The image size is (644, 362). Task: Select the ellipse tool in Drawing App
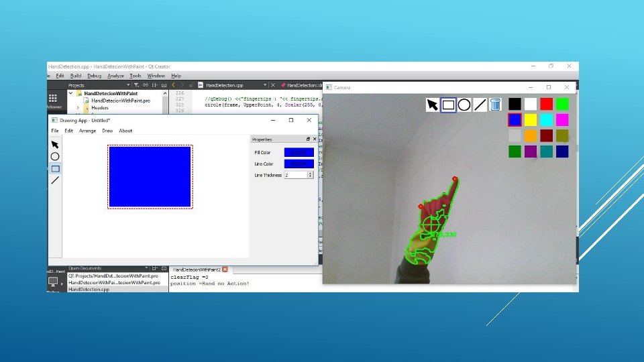(x=55, y=156)
